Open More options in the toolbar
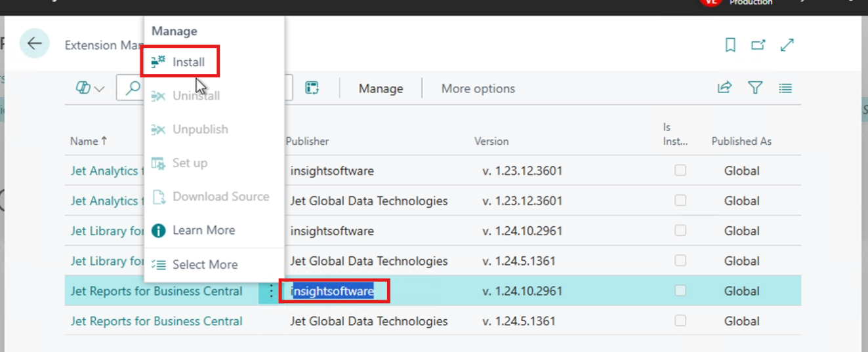Viewport: 868px width, 352px height. coord(478,88)
